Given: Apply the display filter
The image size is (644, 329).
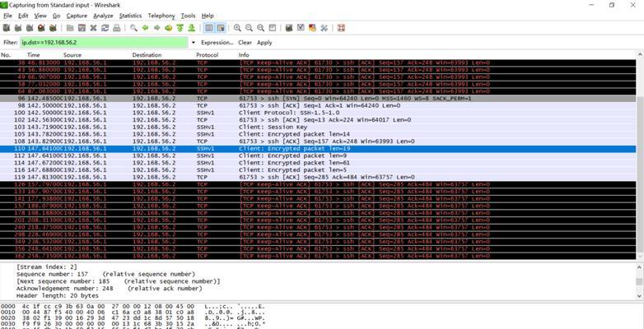Looking at the screenshot, I should [x=264, y=43].
